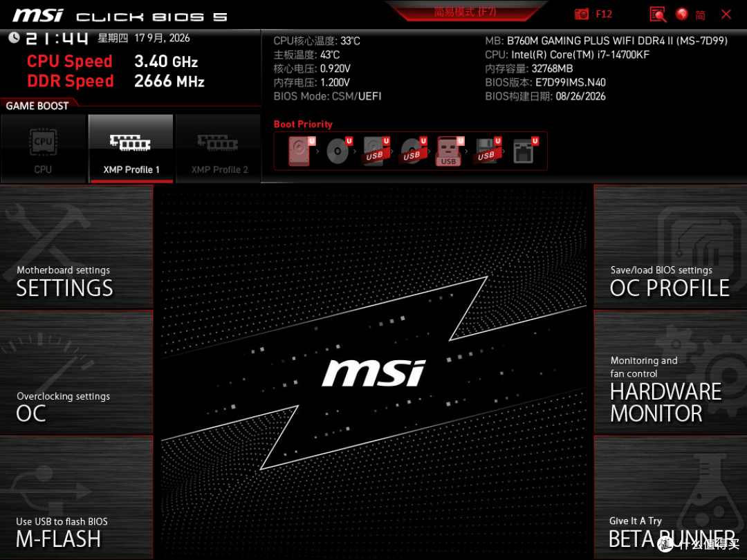Open the OC overclocking settings menu

coord(76,373)
